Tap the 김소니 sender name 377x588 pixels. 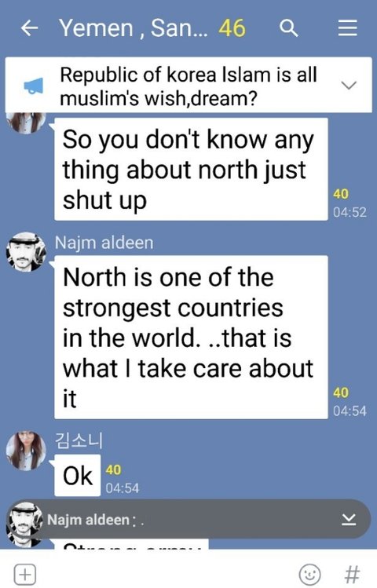click(79, 440)
